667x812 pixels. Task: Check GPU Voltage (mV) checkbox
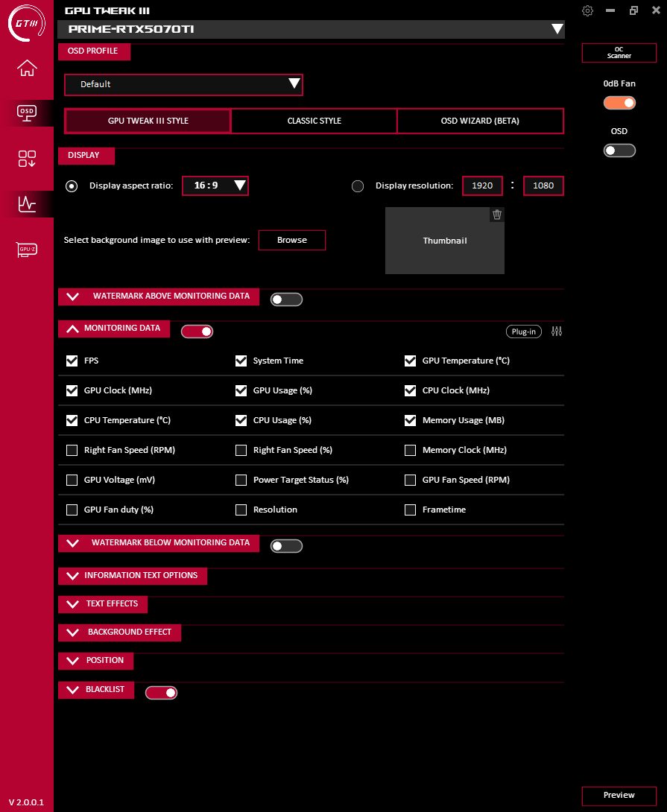coord(72,480)
